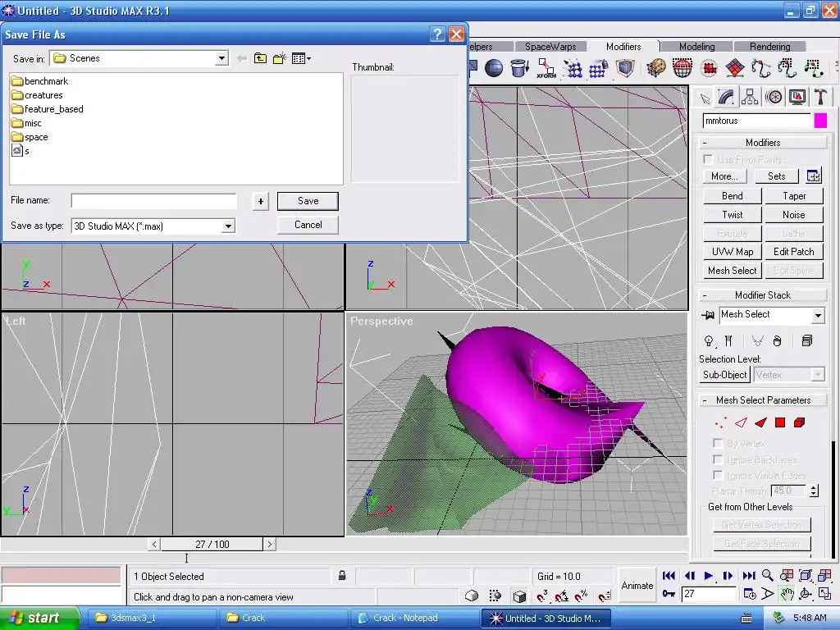
Task: Open the Motion command panel wheel icon
Action: 774,98
